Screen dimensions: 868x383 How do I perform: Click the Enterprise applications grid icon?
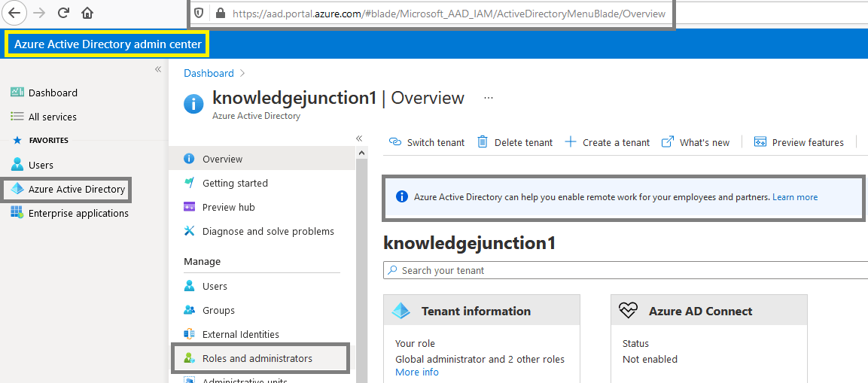(17, 212)
